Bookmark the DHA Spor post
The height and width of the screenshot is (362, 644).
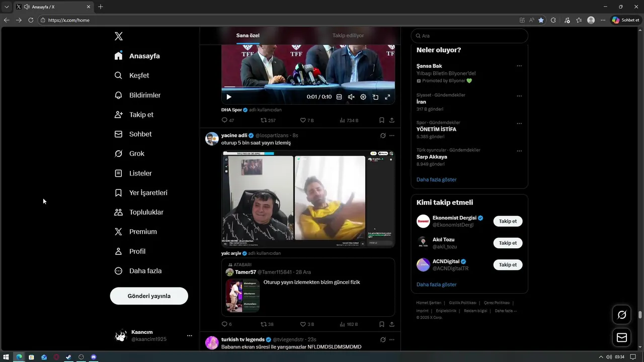coord(382,120)
